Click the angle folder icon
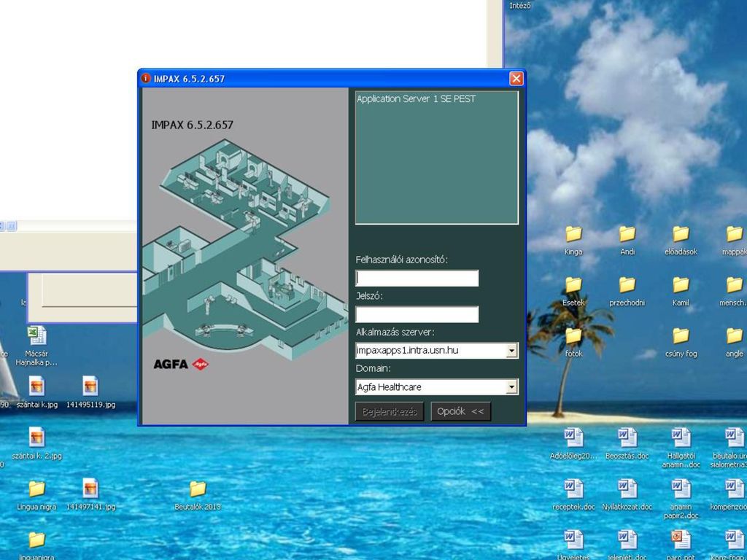The height and width of the screenshot is (560, 747). [735, 336]
